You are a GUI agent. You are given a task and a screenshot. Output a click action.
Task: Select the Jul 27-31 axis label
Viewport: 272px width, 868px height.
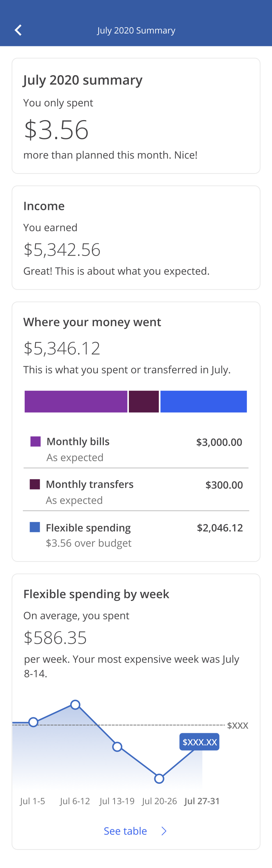click(202, 801)
